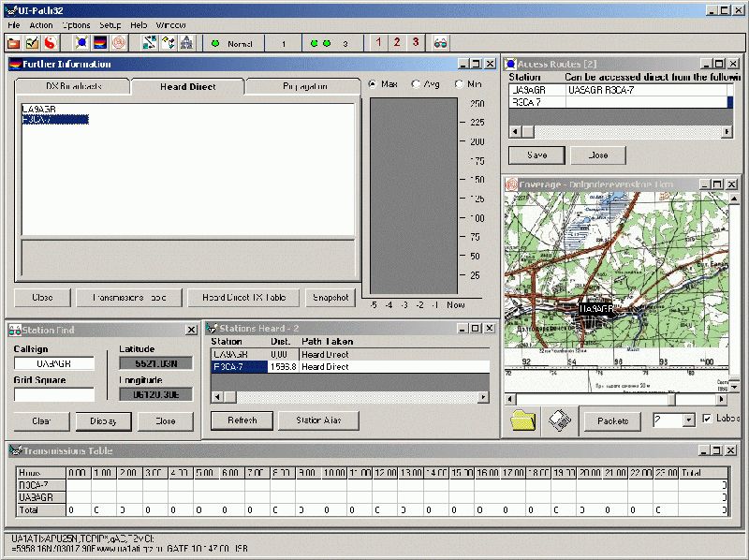The width and height of the screenshot is (749, 560).
Task: Click the Grid Square input field
Action: 54,395
